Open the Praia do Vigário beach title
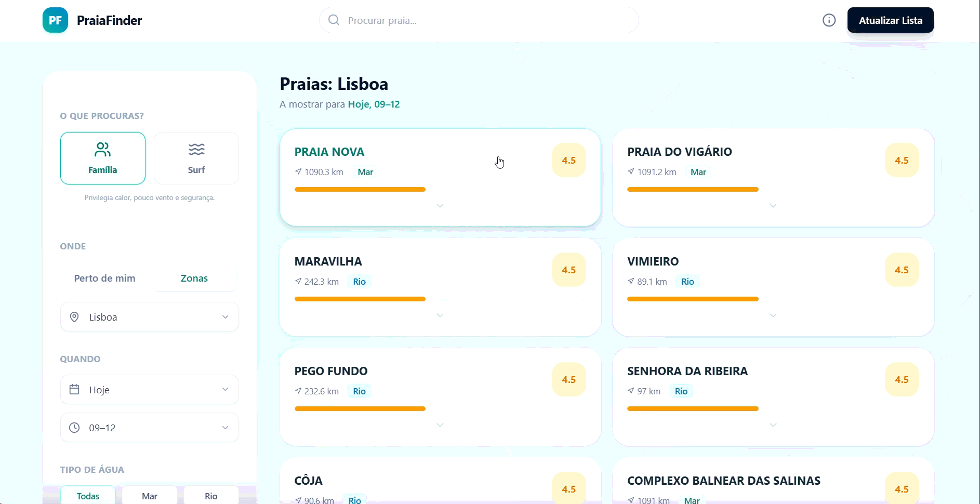This screenshot has height=504, width=980. click(679, 152)
